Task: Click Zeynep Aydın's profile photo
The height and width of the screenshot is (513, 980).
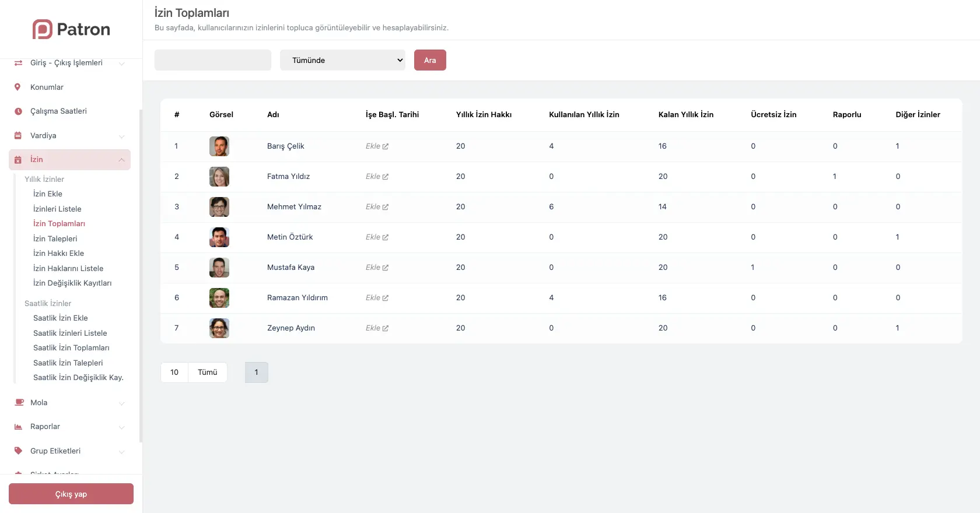Action: [x=219, y=328]
